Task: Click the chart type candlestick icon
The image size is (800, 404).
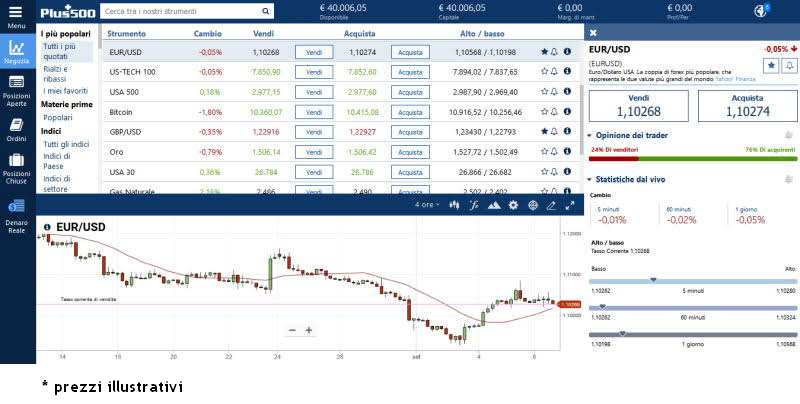Action: coord(454,205)
